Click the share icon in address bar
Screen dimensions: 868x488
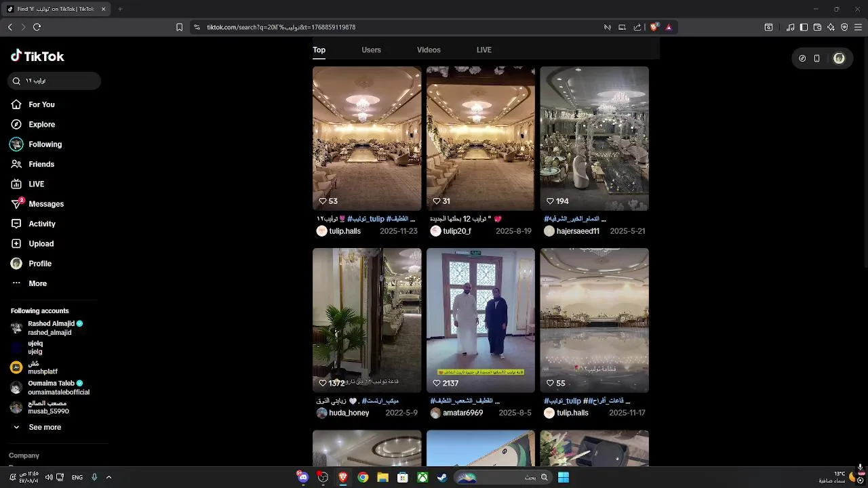point(637,27)
